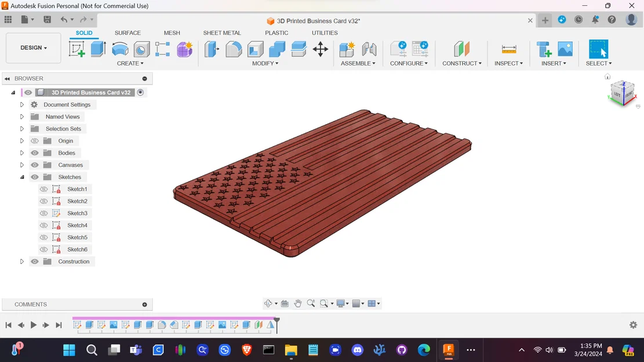Expand the Document Settings node
Viewport: 644px width, 362px height.
coord(22,105)
